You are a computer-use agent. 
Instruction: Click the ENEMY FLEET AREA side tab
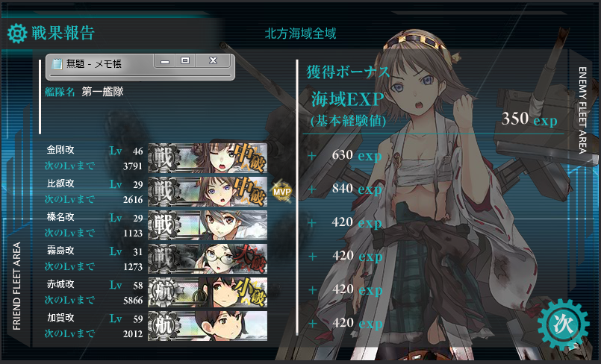pos(582,110)
